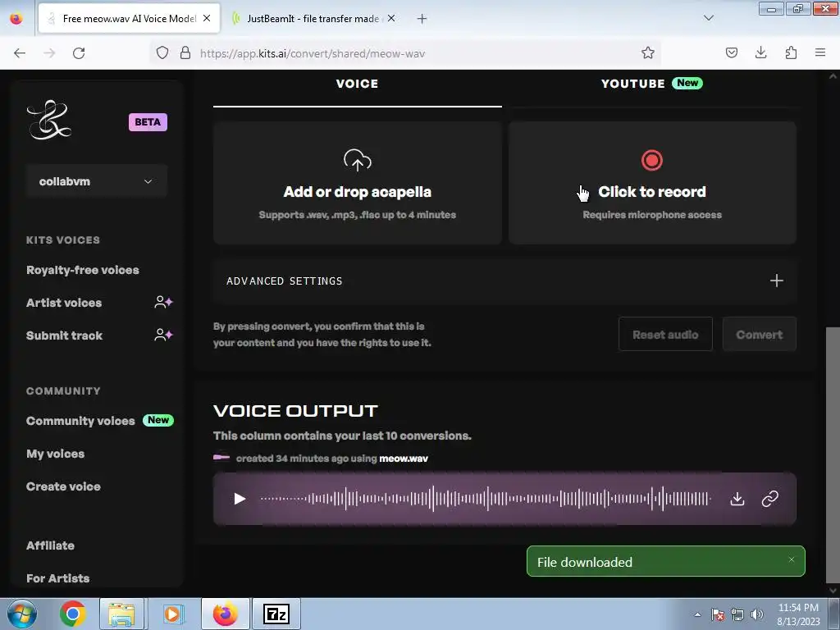Click the BETA badge
Viewport: 840px width, 630px height.
point(148,122)
